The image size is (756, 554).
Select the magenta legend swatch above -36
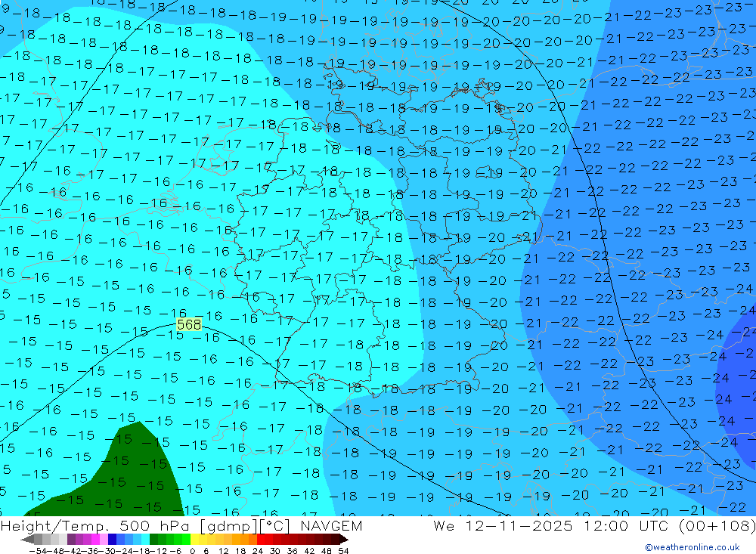coord(95,540)
